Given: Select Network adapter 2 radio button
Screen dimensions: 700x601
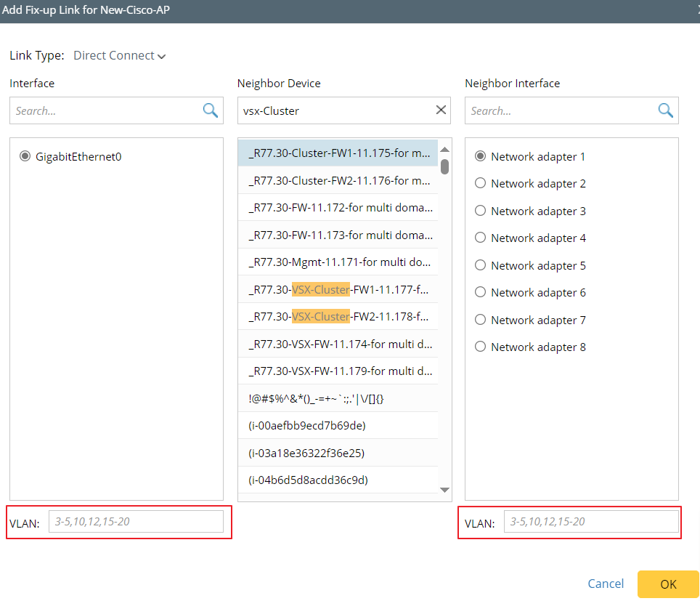Looking at the screenshot, I should point(480,184).
